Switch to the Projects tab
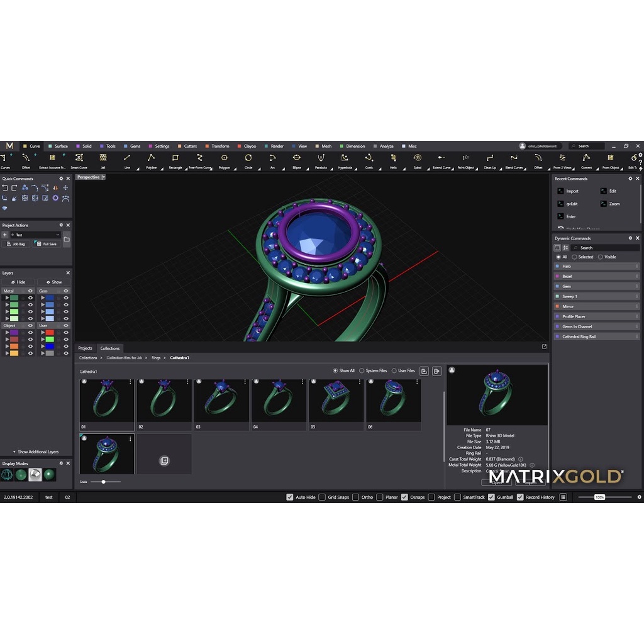 pos(85,348)
